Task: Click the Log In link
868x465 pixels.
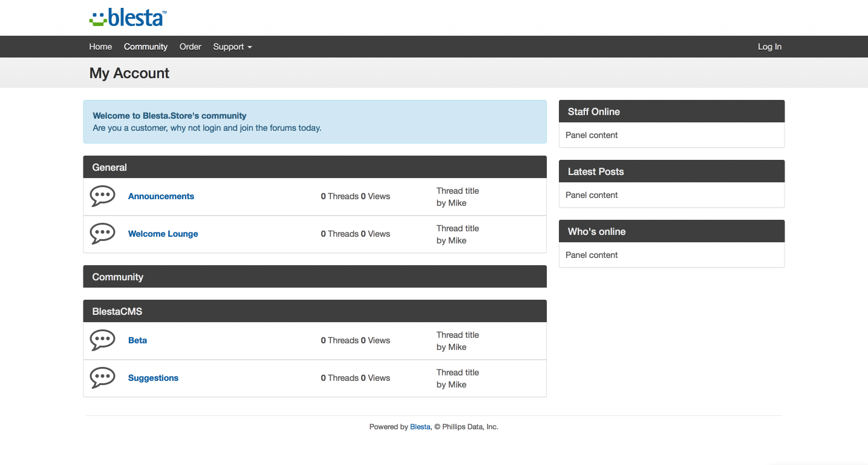Action: 769,47
